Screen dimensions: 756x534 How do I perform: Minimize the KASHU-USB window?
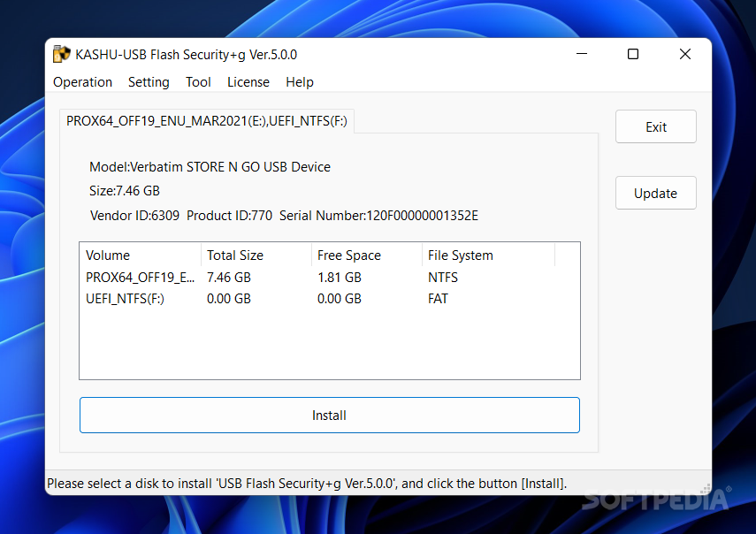click(582, 54)
